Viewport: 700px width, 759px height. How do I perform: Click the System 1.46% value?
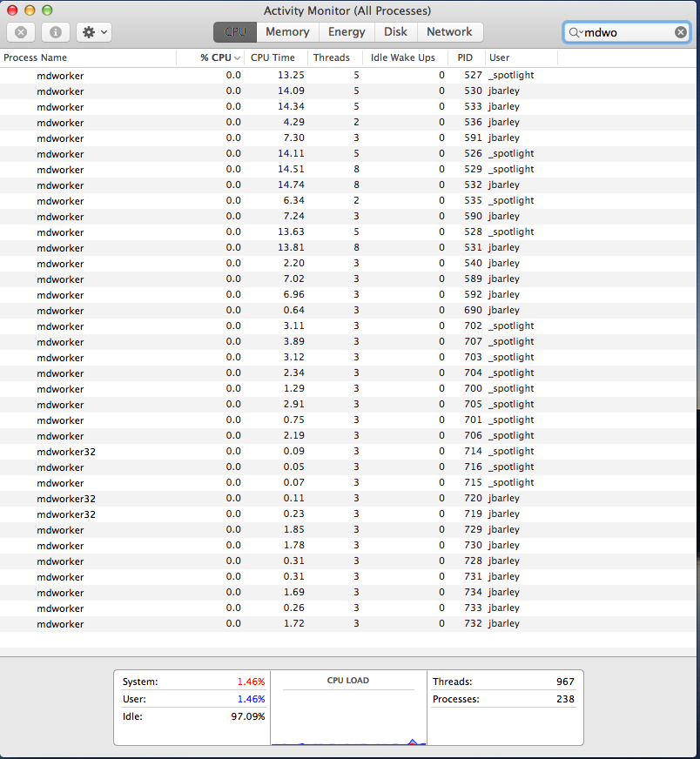(251, 682)
